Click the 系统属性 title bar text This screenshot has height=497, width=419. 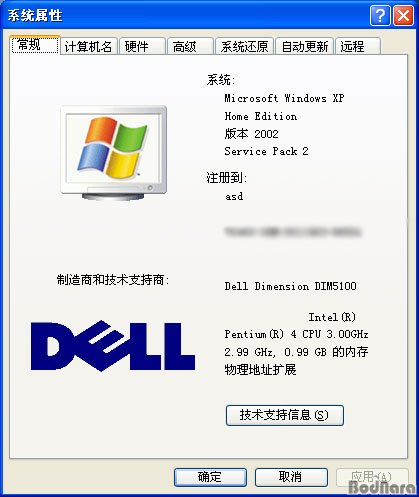35,16
